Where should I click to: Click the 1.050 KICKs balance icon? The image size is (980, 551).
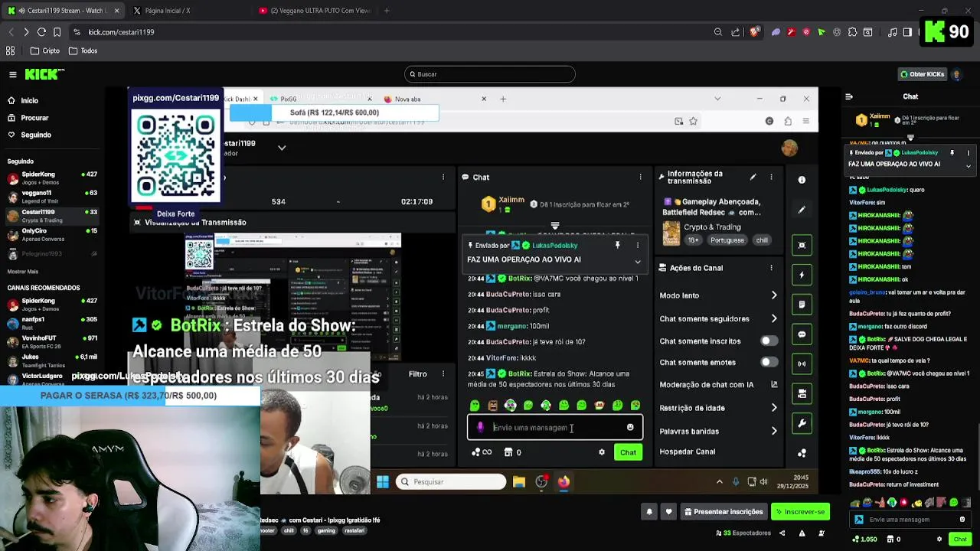pos(855,540)
